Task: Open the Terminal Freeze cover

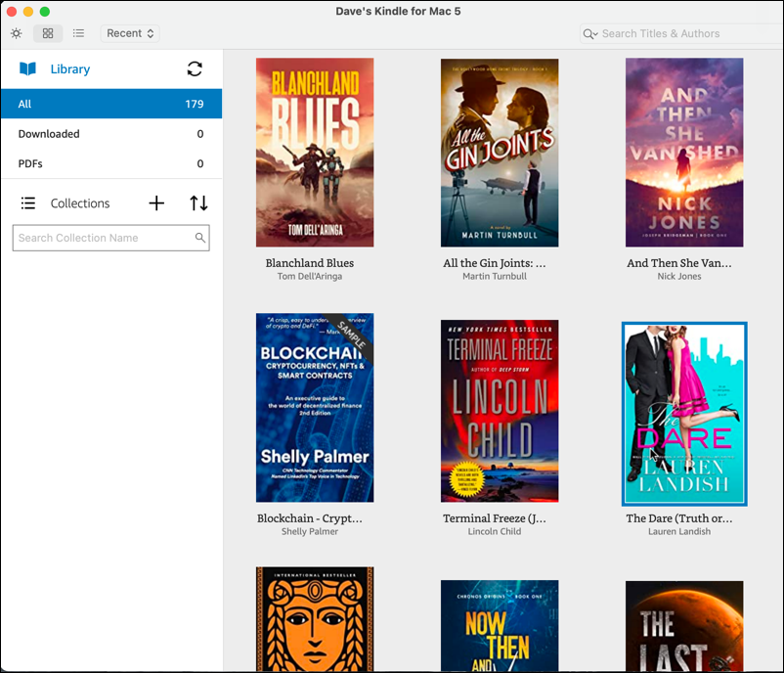Action: (x=500, y=411)
